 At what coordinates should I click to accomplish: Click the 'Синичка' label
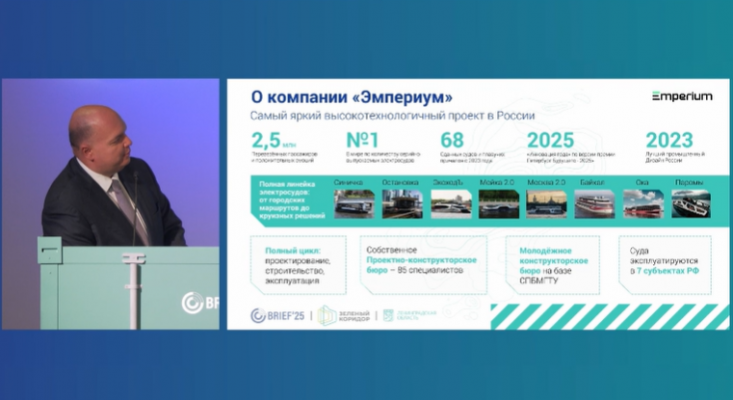pyautogui.click(x=348, y=182)
